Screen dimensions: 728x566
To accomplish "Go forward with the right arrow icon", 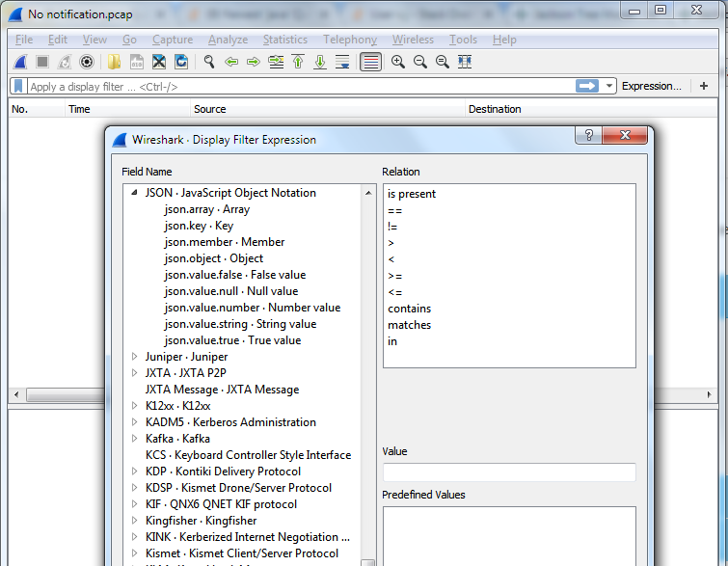I will (x=254, y=62).
